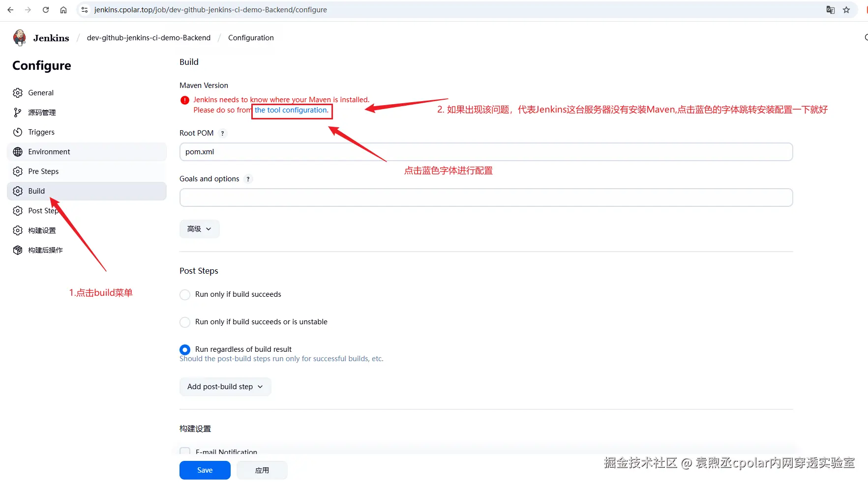Click the 源码管理 branch icon
The height and width of the screenshot is (483, 868).
18,113
